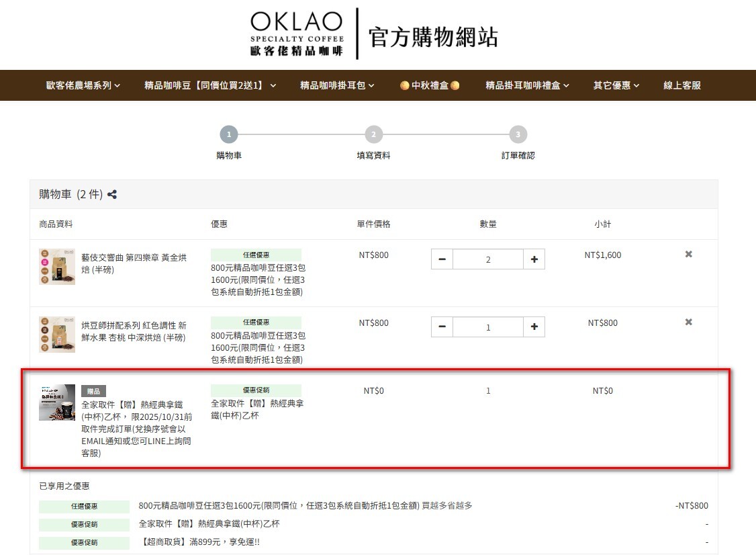Click 優惠促銷 tag for 全家取件 latte promo
Screen dimensions: 756x555
[85, 524]
